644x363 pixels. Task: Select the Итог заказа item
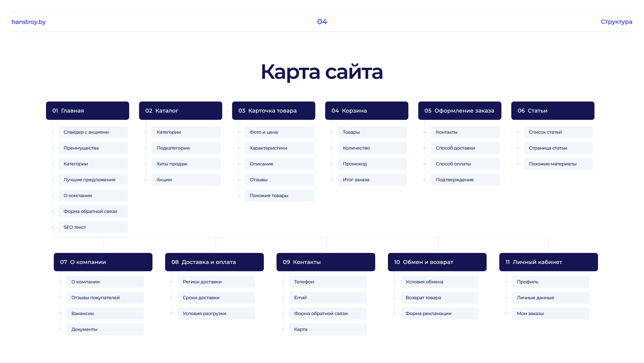372,179
